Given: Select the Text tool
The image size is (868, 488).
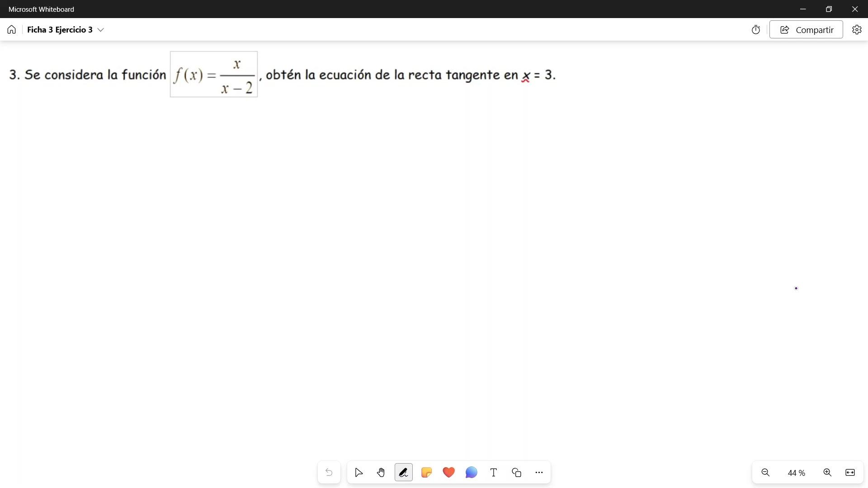Looking at the screenshot, I should click(494, 473).
